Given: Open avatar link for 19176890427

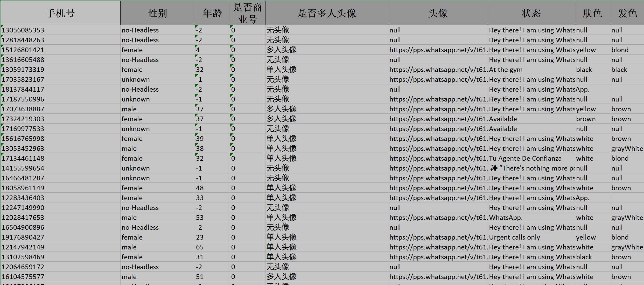Looking at the screenshot, I should (x=438, y=237).
